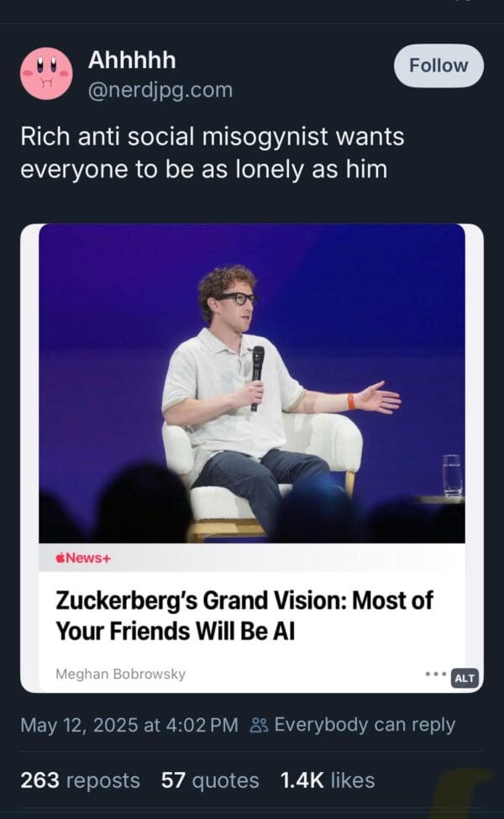Click the water glass in the photo

click(x=452, y=475)
